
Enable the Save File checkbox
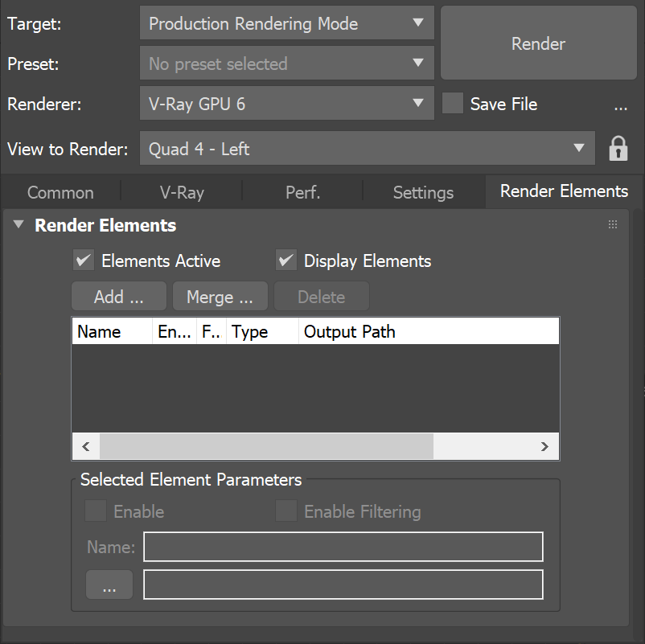pyautogui.click(x=452, y=104)
